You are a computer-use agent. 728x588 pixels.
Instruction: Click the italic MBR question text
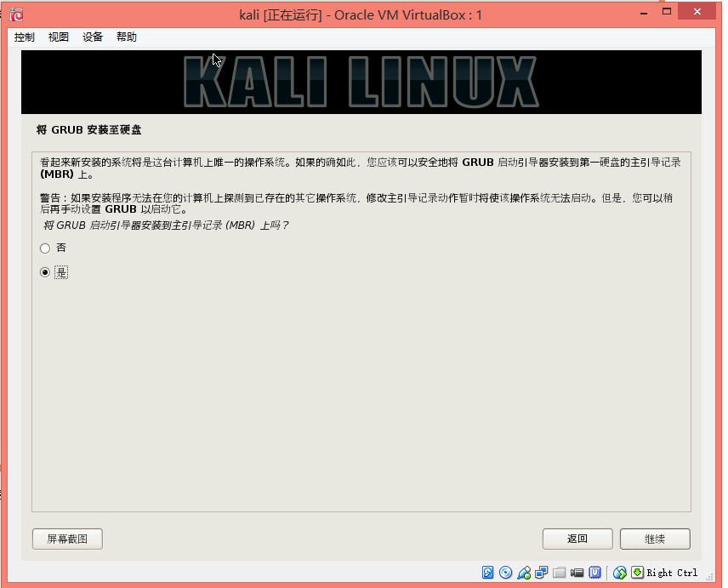166,225
